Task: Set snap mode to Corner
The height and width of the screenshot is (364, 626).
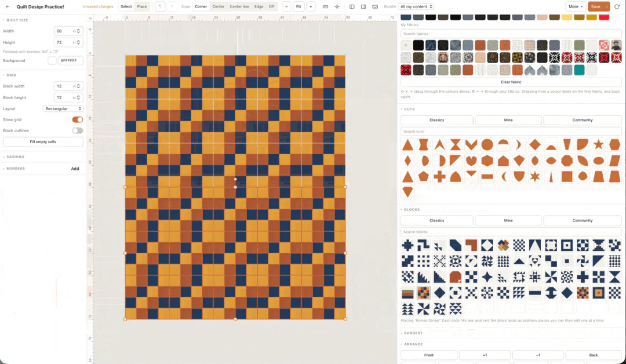Action: tap(201, 6)
